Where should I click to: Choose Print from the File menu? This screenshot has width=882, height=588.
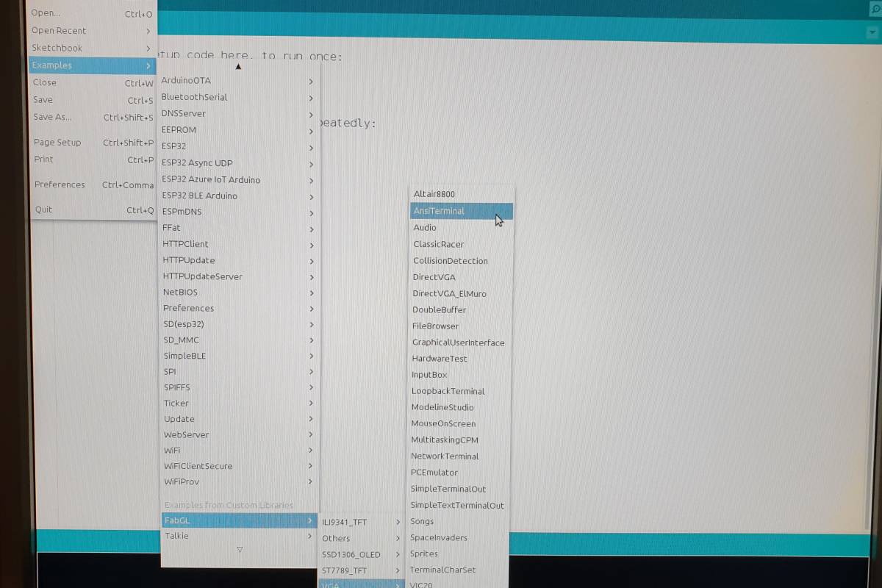tap(93, 159)
